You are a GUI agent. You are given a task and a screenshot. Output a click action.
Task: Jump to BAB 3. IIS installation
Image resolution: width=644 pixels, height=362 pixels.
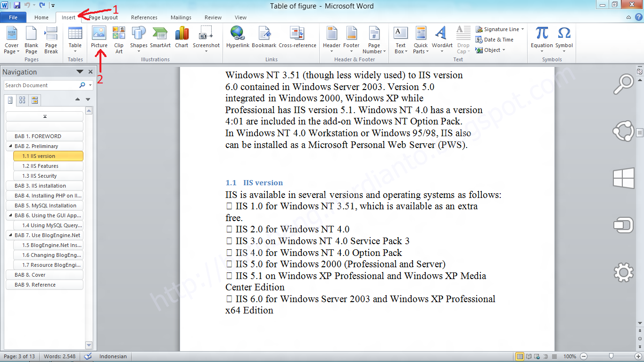pyautogui.click(x=45, y=186)
